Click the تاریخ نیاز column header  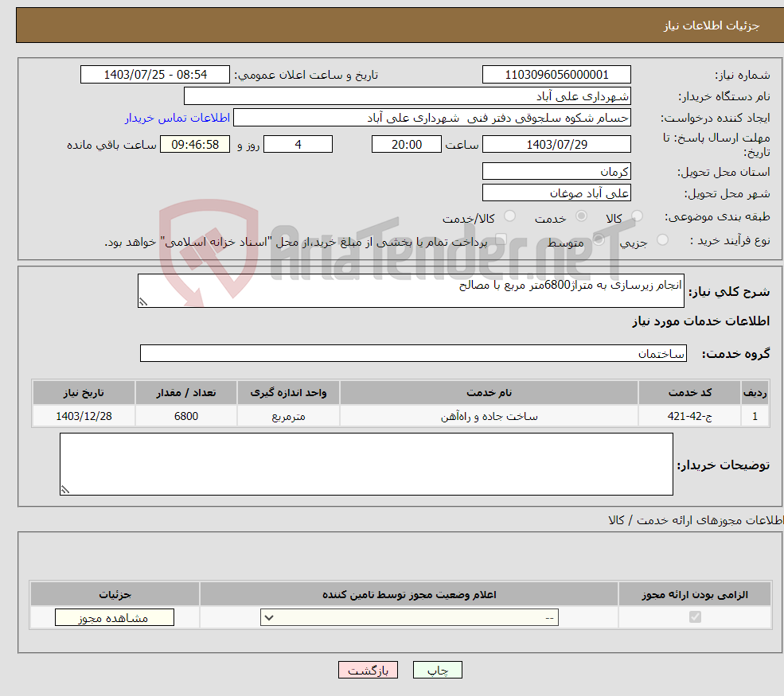[x=84, y=393]
